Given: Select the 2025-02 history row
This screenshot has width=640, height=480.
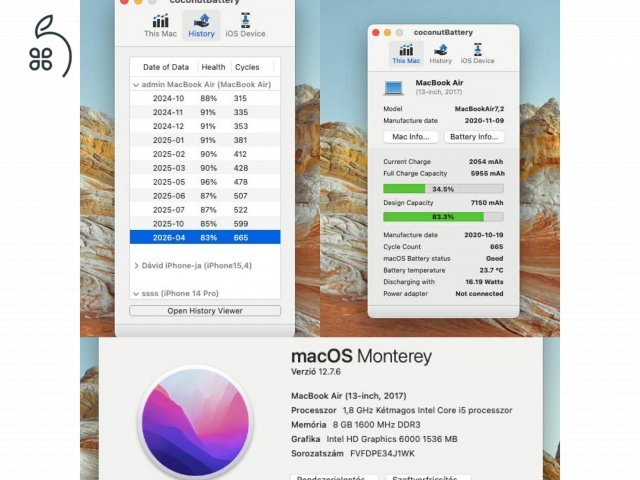Looking at the screenshot, I should (205, 154).
